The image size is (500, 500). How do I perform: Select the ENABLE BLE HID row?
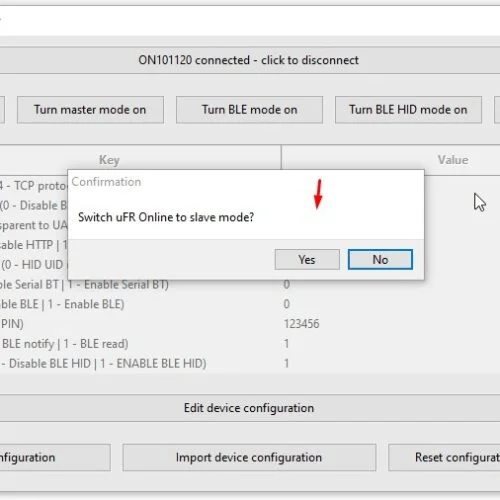click(250, 363)
